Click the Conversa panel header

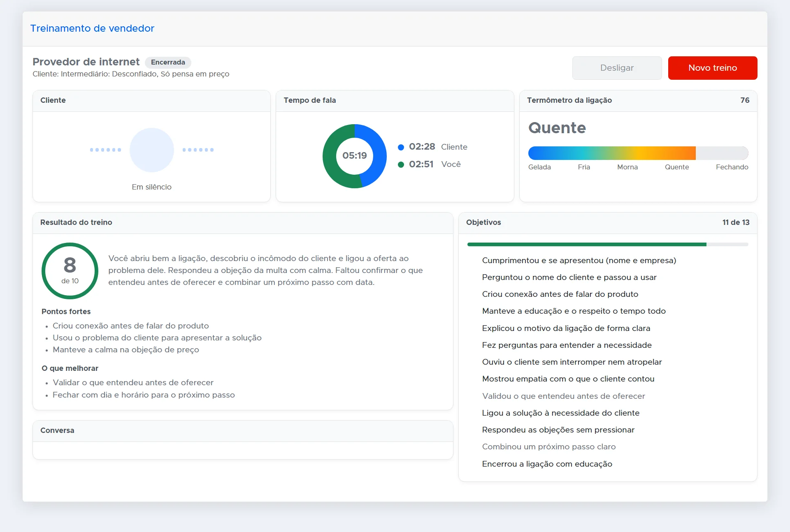(243, 430)
